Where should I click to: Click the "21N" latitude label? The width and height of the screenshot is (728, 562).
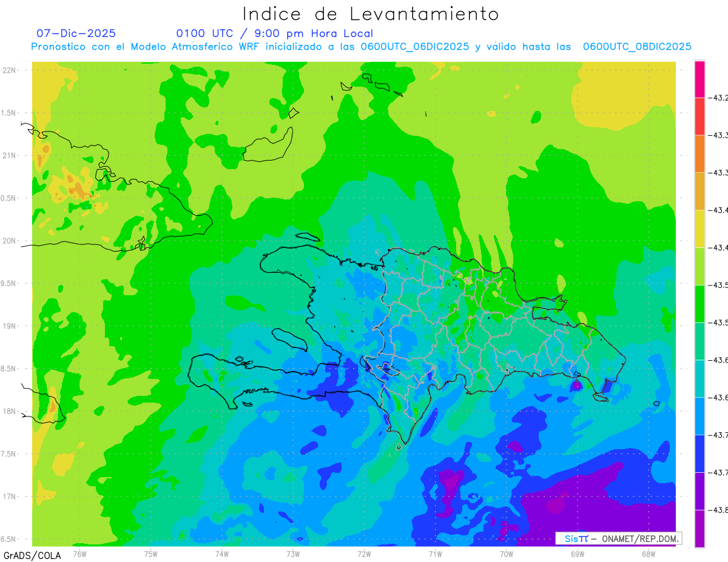click(10, 156)
